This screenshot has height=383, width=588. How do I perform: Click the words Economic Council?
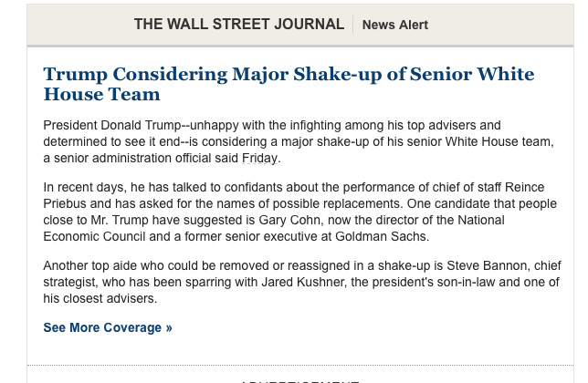(94, 236)
